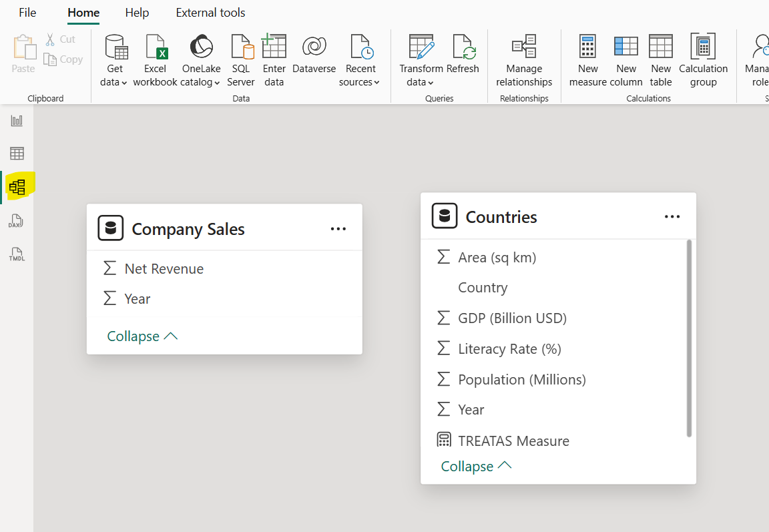Open the Countries table options menu
The width and height of the screenshot is (769, 532).
pos(672,216)
